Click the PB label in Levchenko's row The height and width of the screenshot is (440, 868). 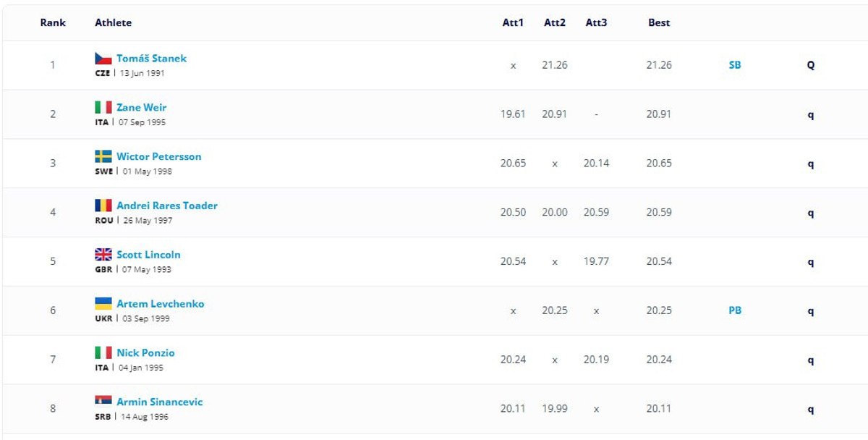click(x=735, y=310)
